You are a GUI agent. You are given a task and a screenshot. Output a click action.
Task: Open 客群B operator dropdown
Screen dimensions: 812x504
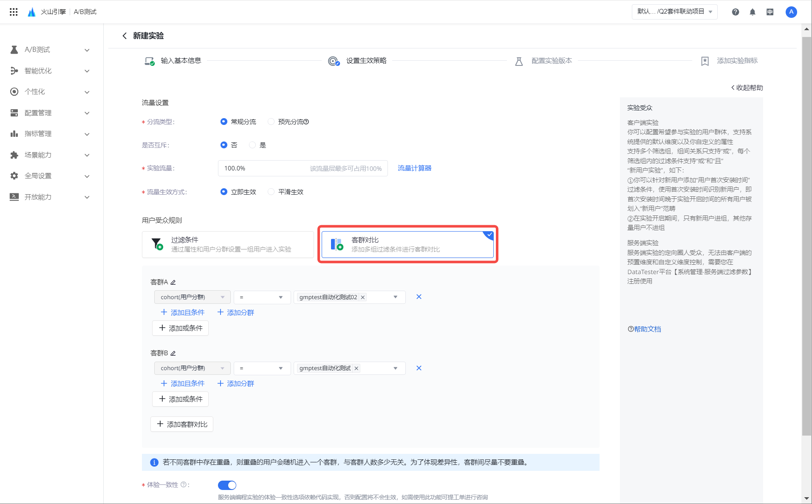[262, 368]
